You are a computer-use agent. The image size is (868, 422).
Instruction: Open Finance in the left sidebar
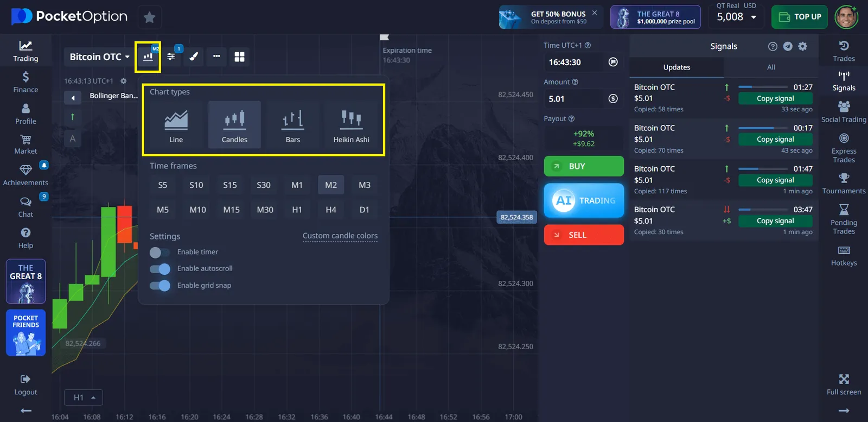click(x=25, y=82)
